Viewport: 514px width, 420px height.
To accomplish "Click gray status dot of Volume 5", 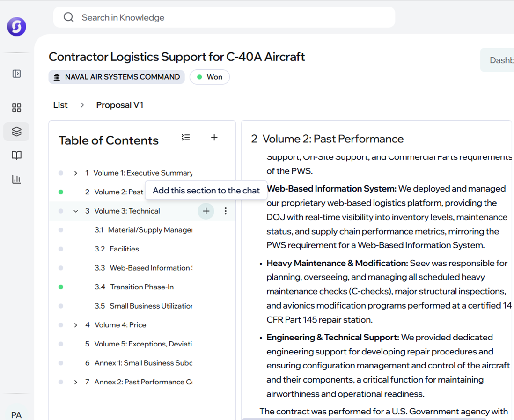I will (61, 344).
